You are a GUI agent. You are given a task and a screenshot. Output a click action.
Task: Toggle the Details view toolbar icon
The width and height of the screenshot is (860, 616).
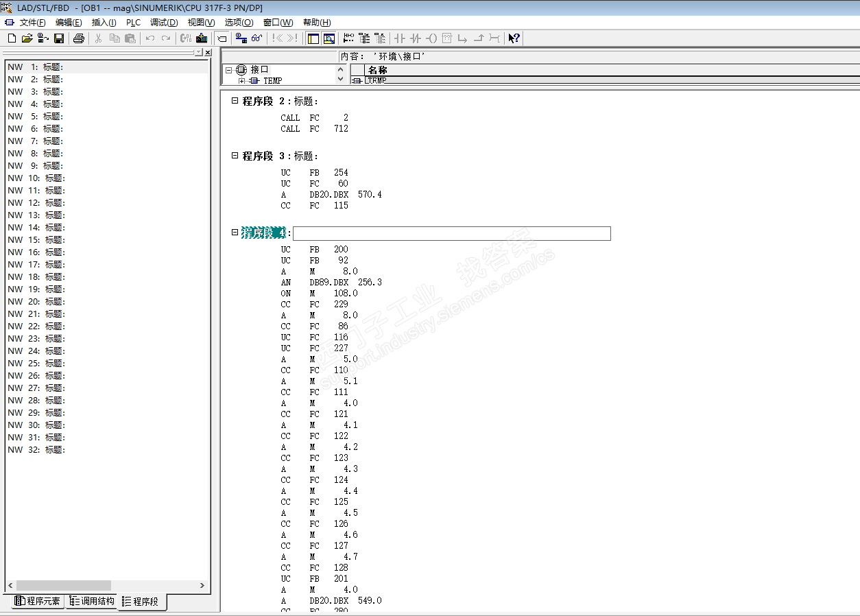pos(329,38)
